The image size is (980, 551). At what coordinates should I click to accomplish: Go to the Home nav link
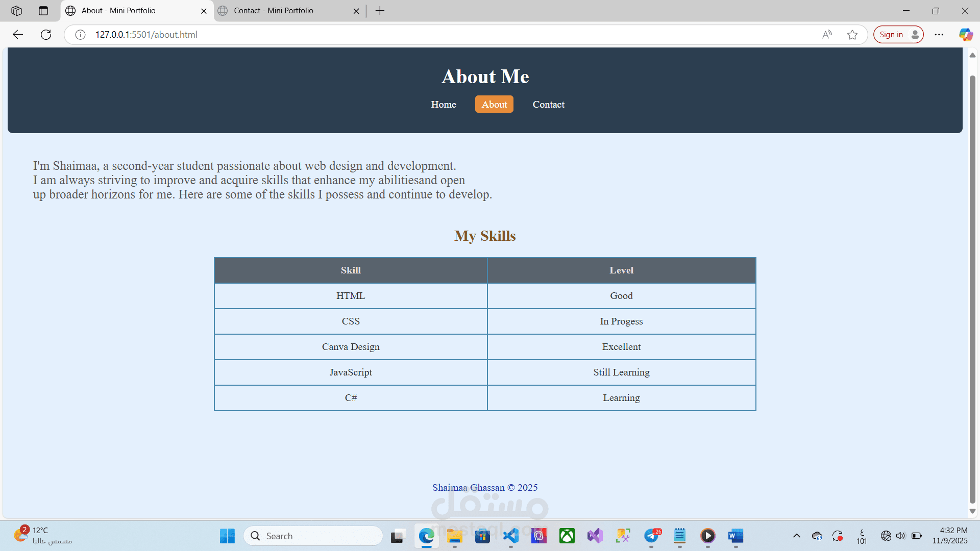[443, 105]
